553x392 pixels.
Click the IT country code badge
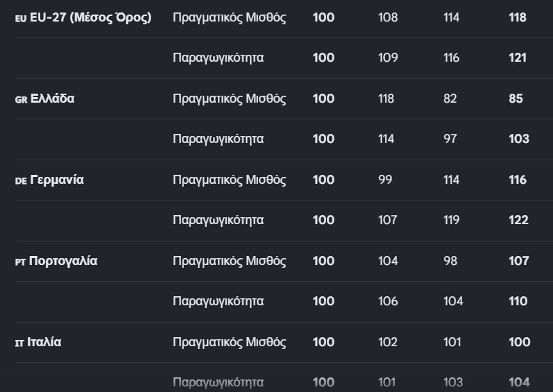point(19,343)
